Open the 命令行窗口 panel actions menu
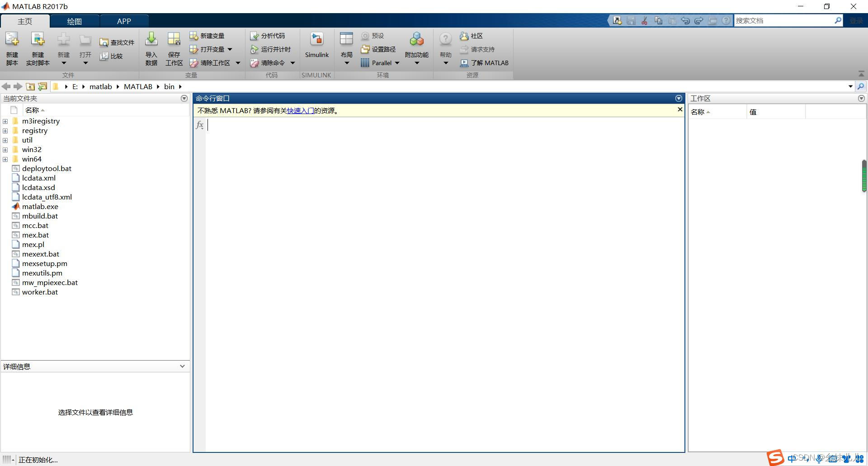 tap(679, 98)
